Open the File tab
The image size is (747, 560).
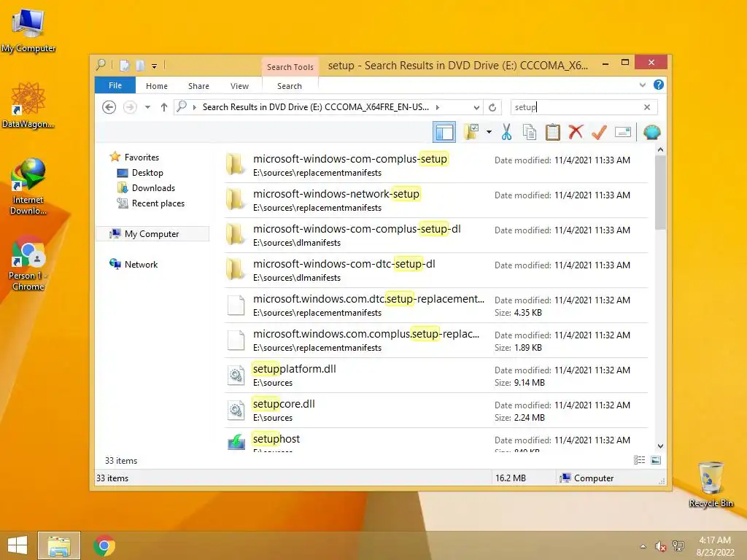tap(115, 86)
